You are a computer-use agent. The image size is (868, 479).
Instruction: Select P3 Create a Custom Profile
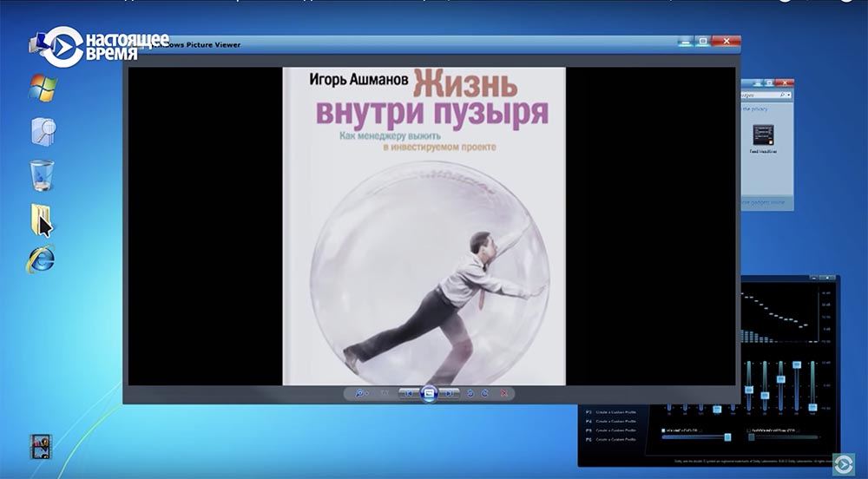(x=611, y=412)
